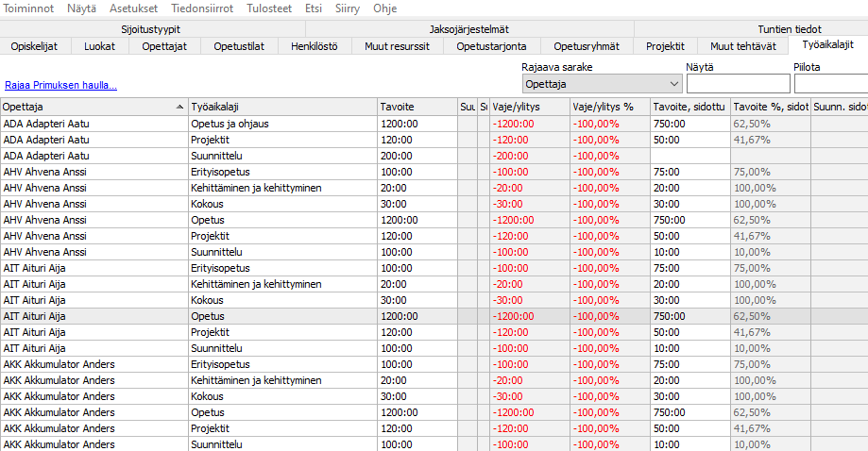Switch to the Opettajat tab
This screenshot has height=451, width=868.
tap(164, 45)
